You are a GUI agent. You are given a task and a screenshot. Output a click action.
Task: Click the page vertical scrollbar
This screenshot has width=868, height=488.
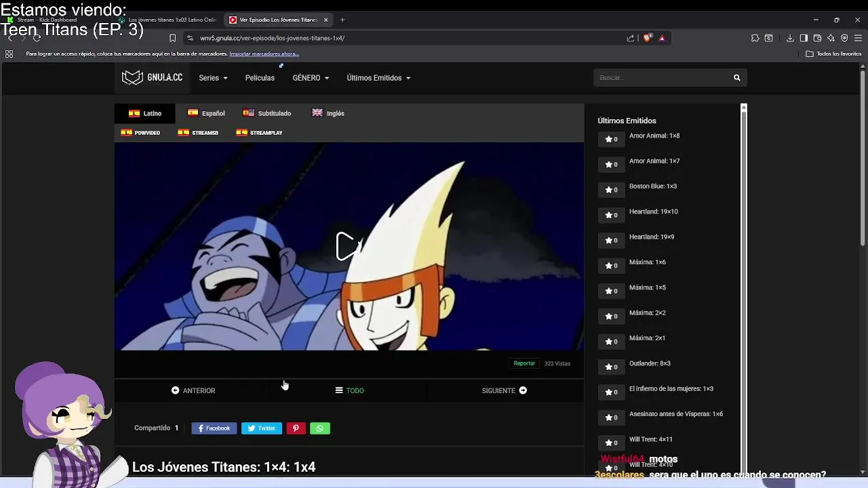coord(863,157)
